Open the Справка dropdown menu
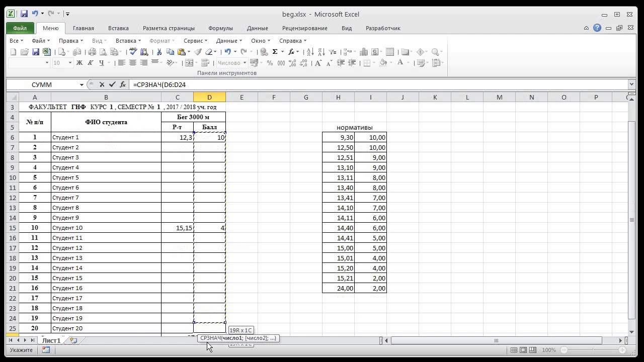The height and width of the screenshot is (362, 644). (292, 41)
